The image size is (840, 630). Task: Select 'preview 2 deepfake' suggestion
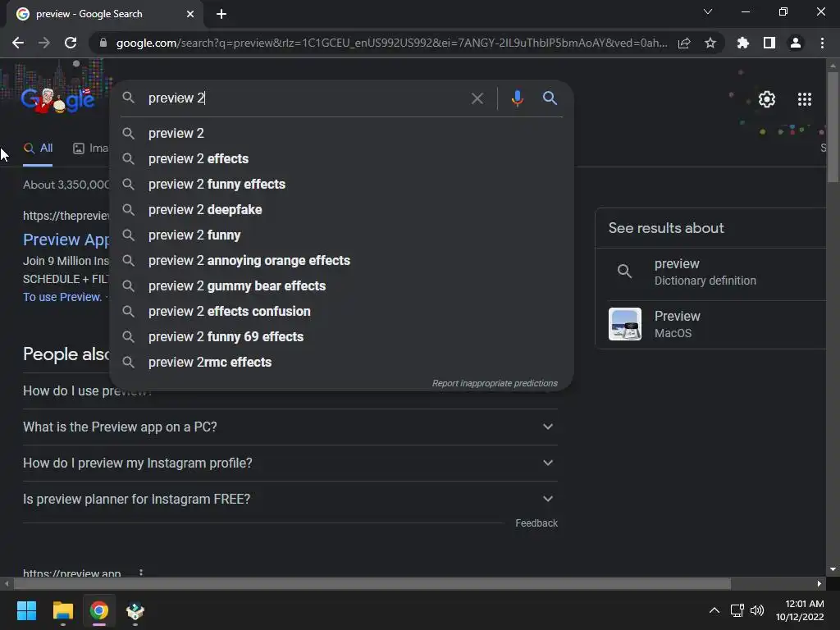coord(342,209)
